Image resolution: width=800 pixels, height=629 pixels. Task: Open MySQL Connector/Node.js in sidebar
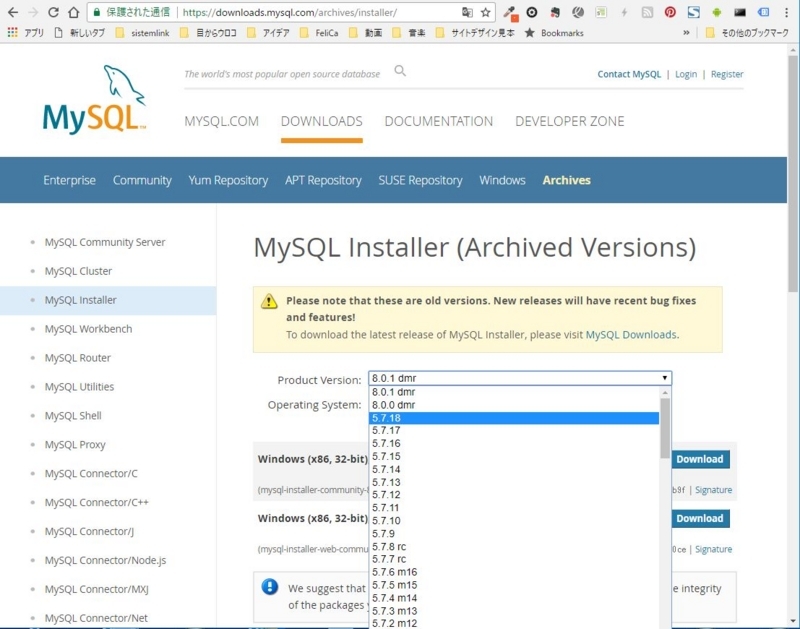coord(105,560)
